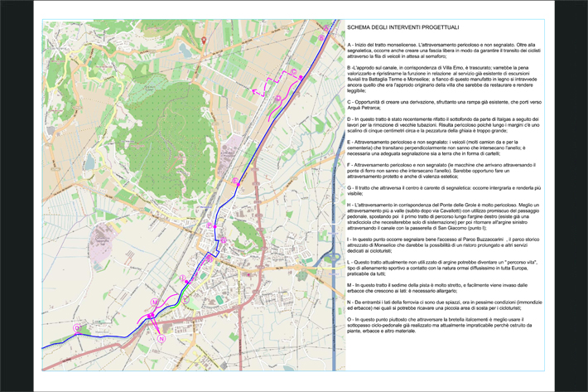Select map marker E on blue route
Screen dimensions: 588x392
(236, 180)
